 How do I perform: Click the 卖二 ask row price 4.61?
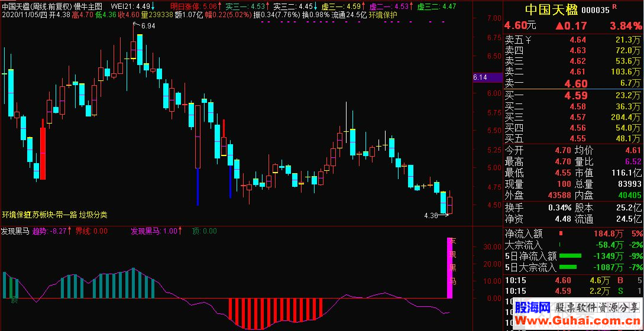577,72
